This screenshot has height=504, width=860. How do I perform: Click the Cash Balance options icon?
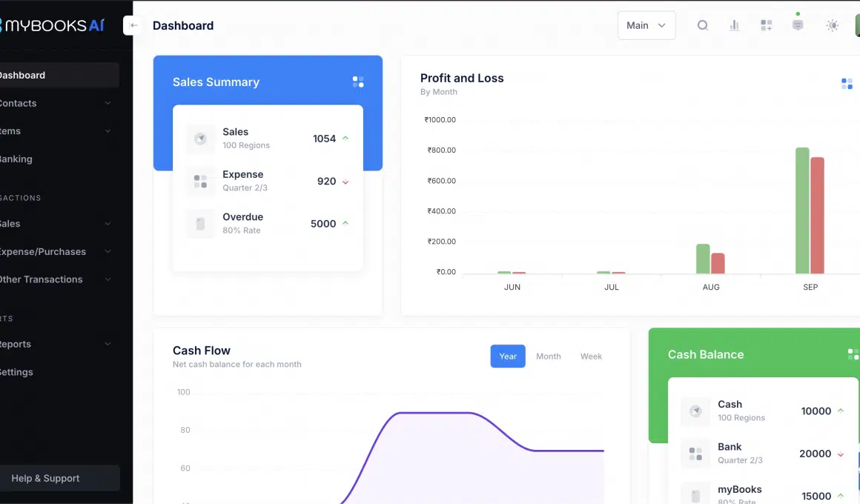pos(853,354)
